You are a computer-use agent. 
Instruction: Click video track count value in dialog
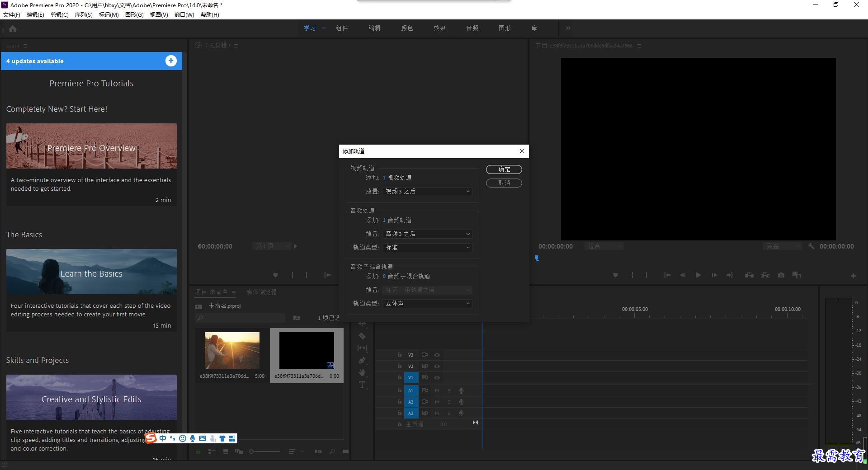pos(384,178)
